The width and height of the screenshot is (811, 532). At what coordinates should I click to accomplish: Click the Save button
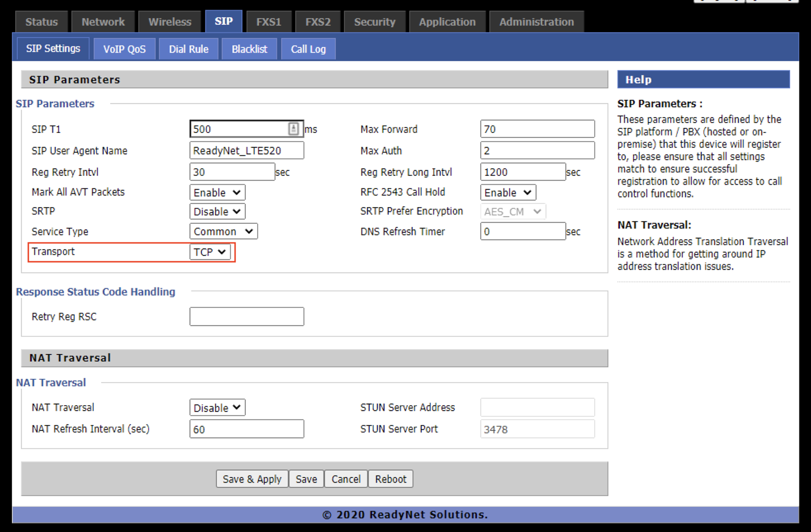(x=306, y=479)
